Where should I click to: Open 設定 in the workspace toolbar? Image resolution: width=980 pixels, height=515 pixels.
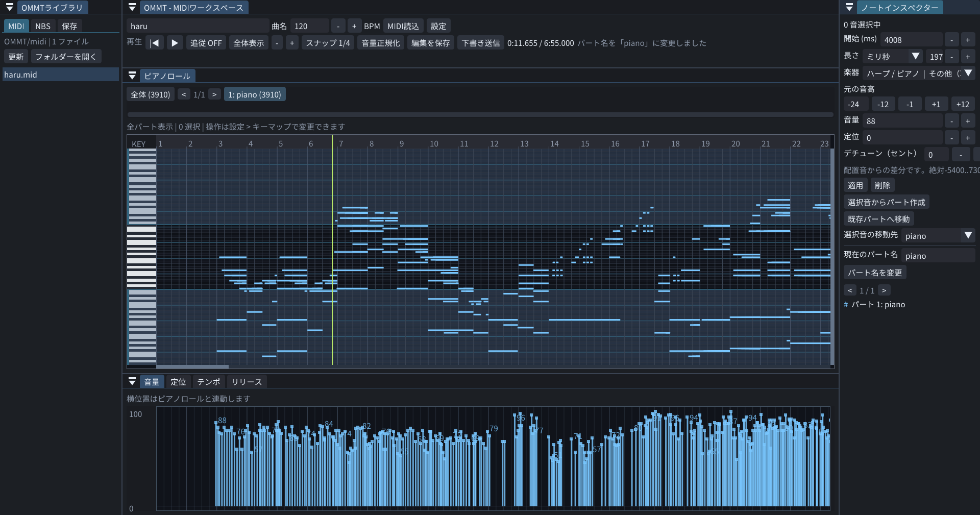point(438,26)
